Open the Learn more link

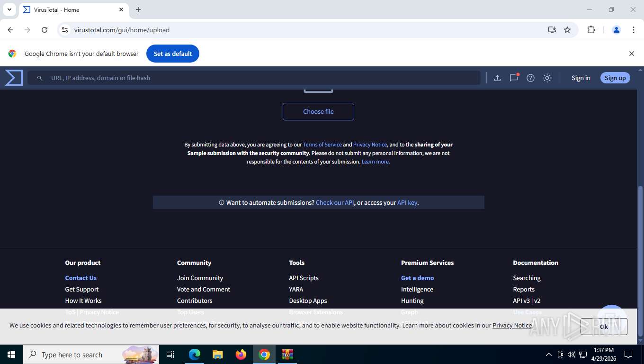[x=376, y=162]
